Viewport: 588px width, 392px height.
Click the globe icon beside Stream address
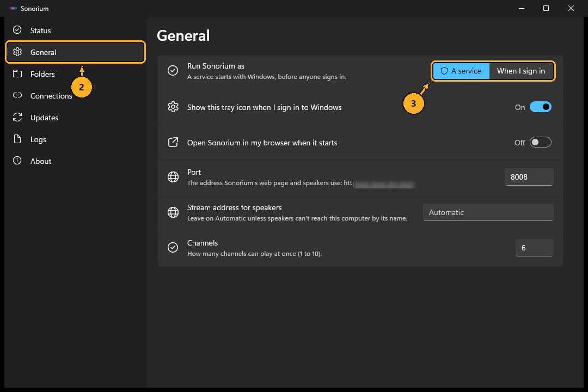point(173,212)
